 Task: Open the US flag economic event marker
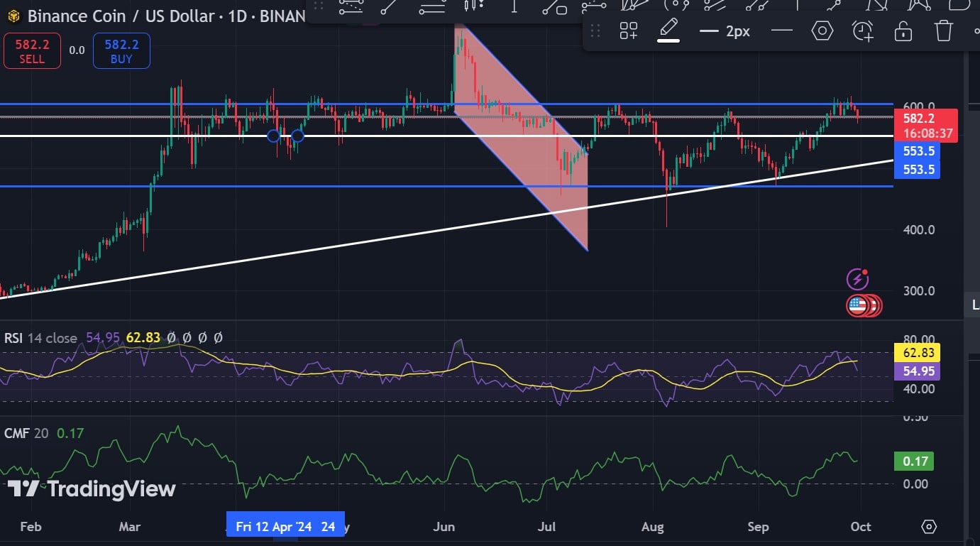[x=857, y=306]
